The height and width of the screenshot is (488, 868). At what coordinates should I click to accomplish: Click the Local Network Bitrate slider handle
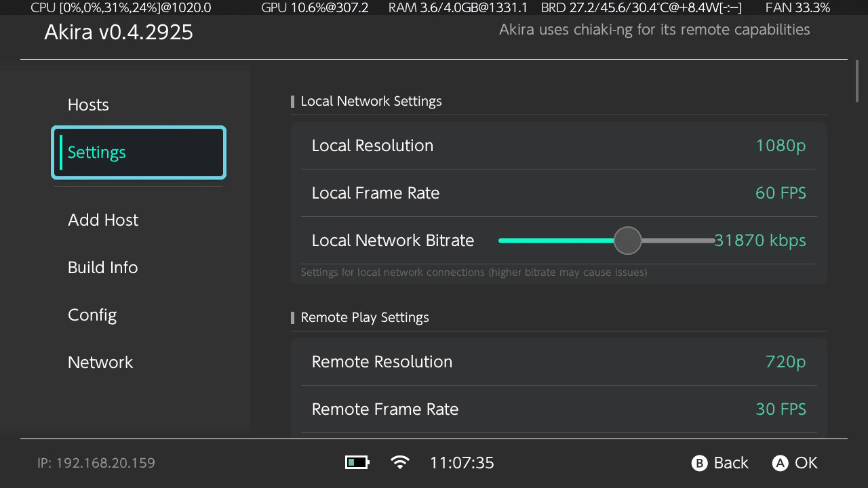pyautogui.click(x=627, y=241)
